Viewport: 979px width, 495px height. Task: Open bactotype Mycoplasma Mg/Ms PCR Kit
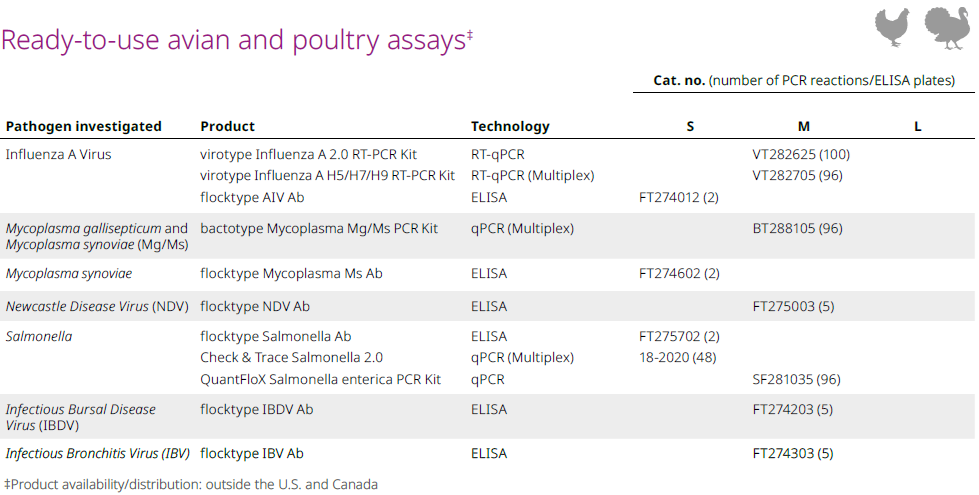coord(319,228)
